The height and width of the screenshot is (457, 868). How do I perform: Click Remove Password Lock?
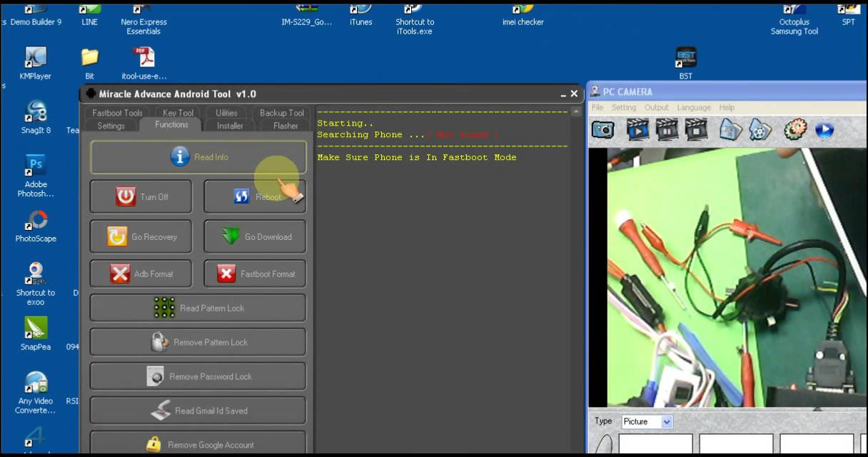pos(198,376)
